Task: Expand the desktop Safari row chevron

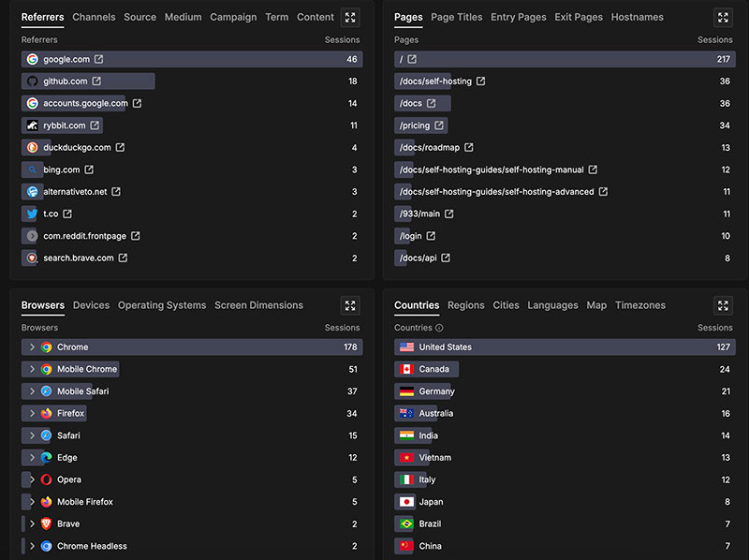Action: coord(32,435)
